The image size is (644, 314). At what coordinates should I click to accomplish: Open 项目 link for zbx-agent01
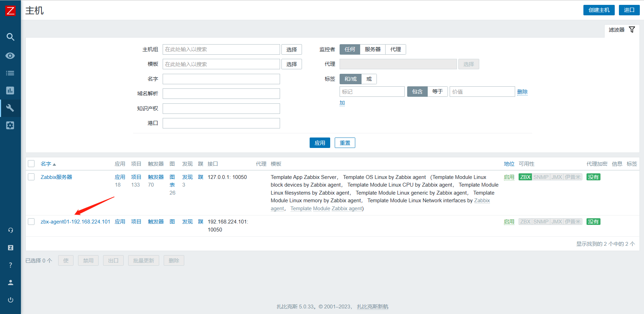[136, 222]
